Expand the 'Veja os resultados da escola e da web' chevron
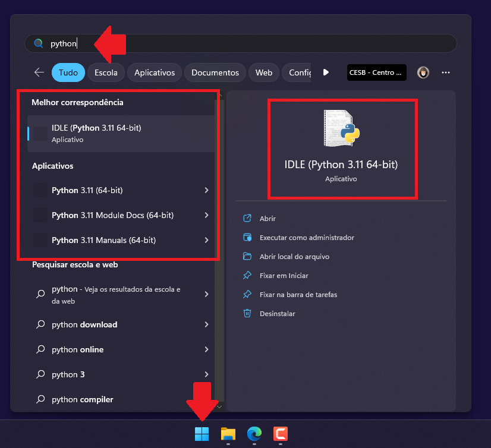491x448 pixels. pyautogui.click(x=206, y=294)
